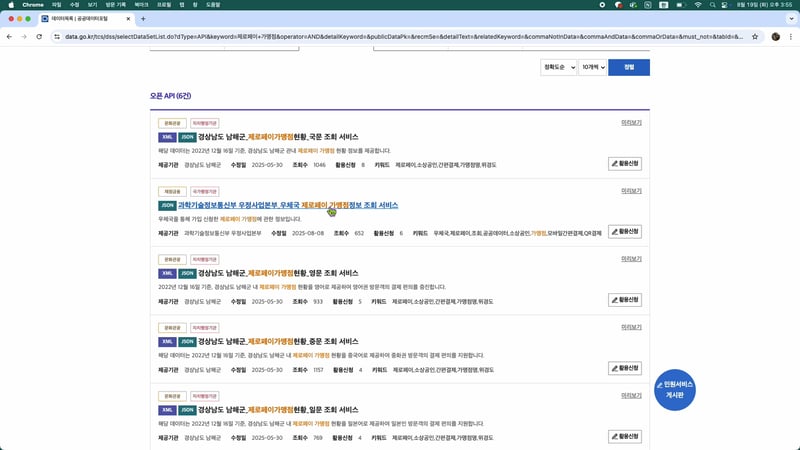Click 미리보기 for 일문 조회 서비스
800x450 pixels.
click(631, 395)
